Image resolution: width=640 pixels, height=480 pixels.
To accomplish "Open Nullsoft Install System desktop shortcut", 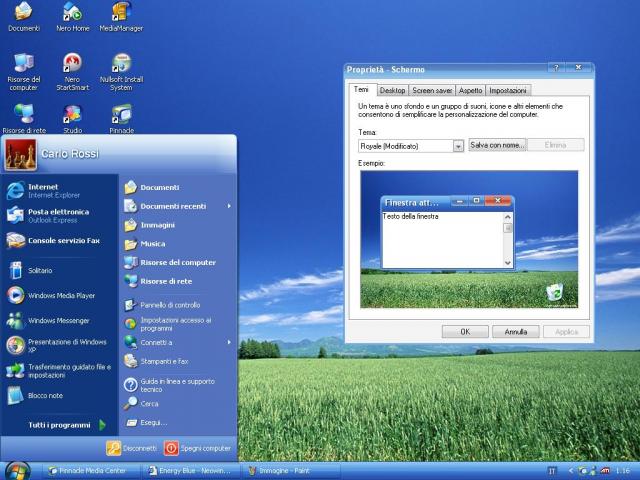I will [x=121, y=72].
